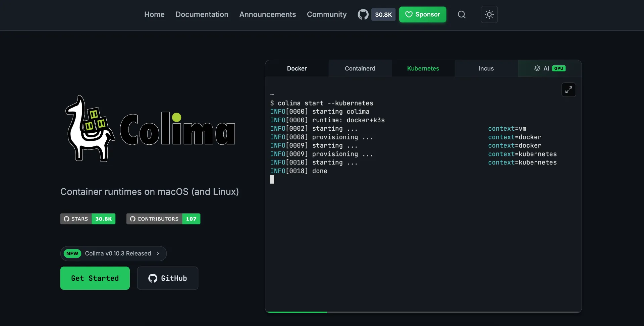Click the Get Started button

click(x=95, y=278)
